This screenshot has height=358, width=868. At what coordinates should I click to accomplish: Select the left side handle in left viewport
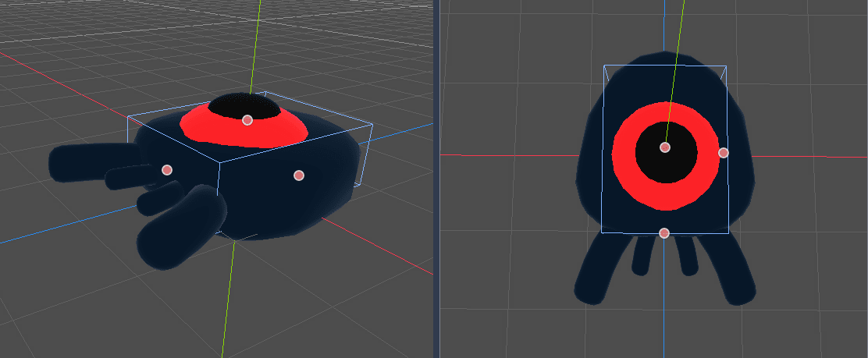tap(166, 169)
